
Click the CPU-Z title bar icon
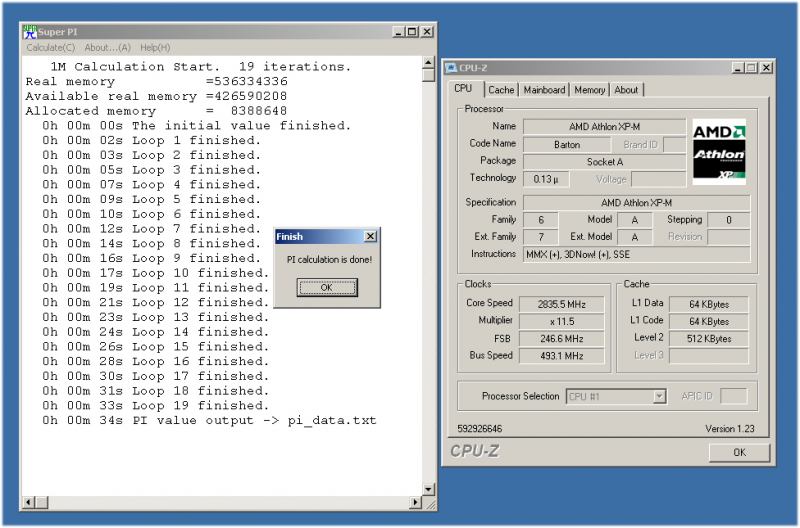tap(451, 68)
